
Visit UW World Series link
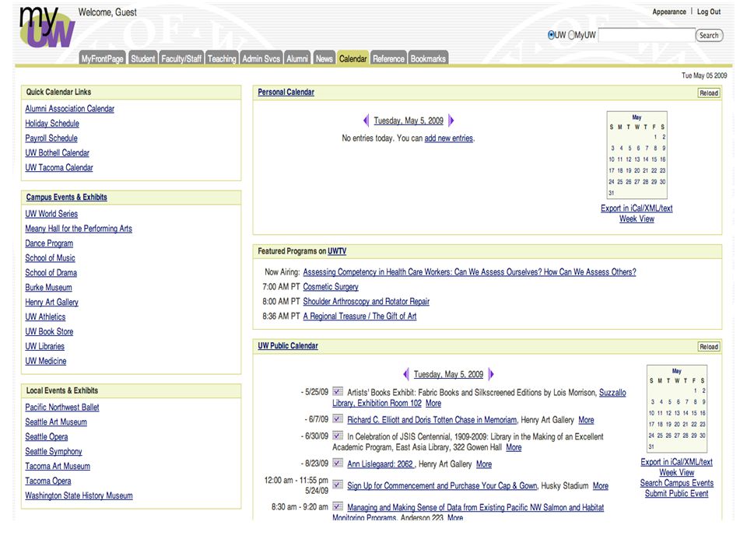pyautogui.click(x=51, y=214)
